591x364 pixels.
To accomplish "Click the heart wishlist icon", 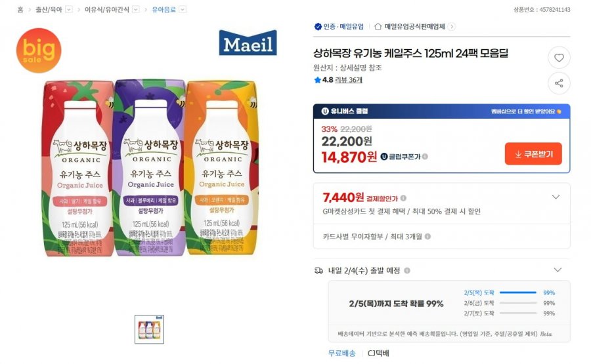I will tap(559, 58).
